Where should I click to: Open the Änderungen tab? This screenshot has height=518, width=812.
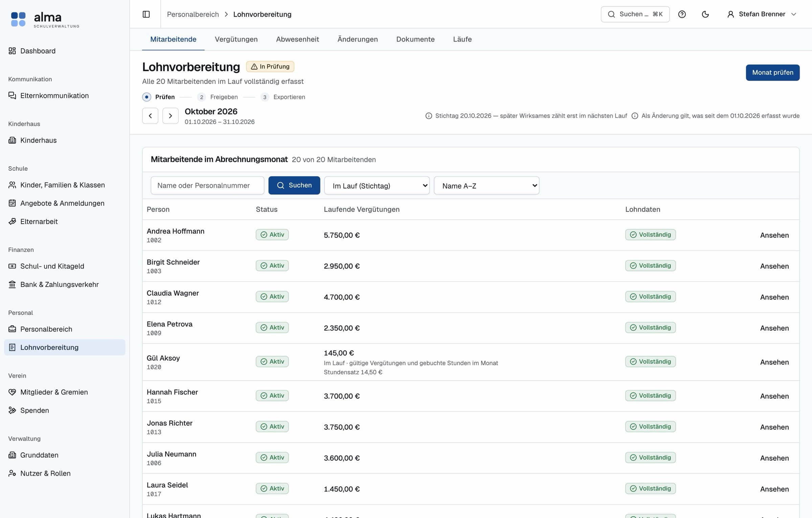[358, 39]
